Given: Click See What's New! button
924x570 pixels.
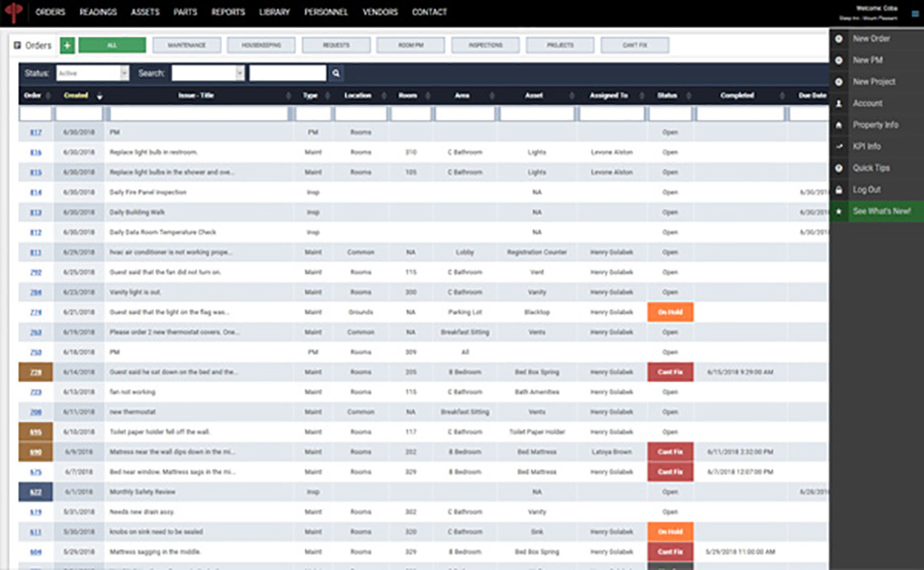Looking at the screenshot, I should [876, 211].
